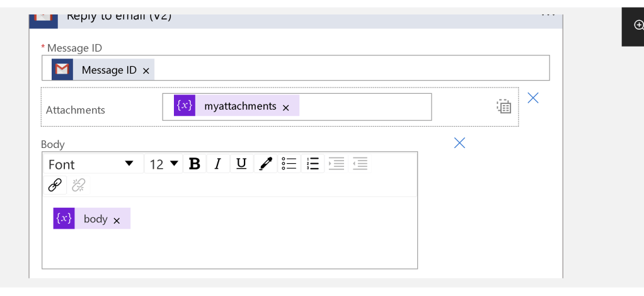Toggle italic formatting
Viewport: 644px width, 296px height.
(218, 164)
